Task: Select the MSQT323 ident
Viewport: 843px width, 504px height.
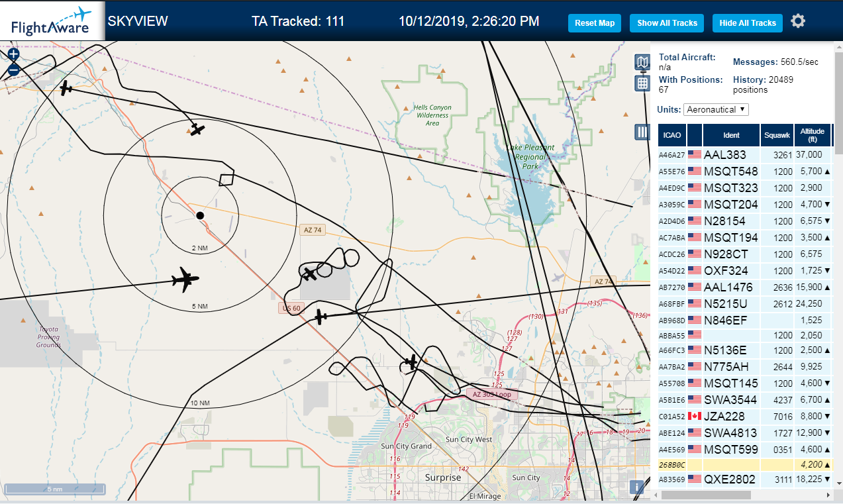Action: pos(731,188)
